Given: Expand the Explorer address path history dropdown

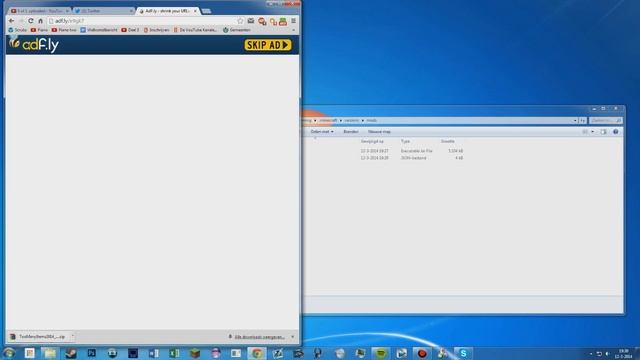Looking at the screenshot, I should (575, 120).
